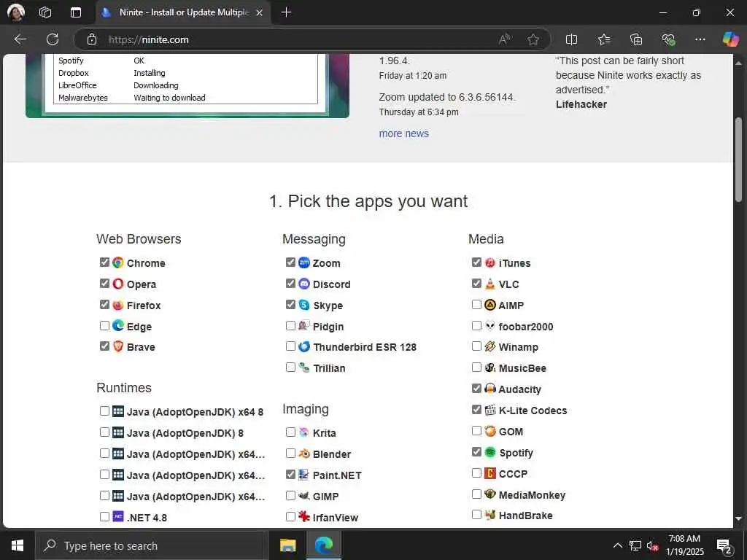Open Browser essentials heart icon
747x560 pixels.
tap(668, 39)
